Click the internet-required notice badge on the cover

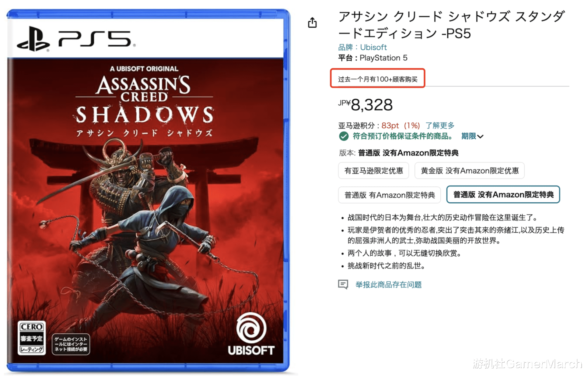[71, 344]
